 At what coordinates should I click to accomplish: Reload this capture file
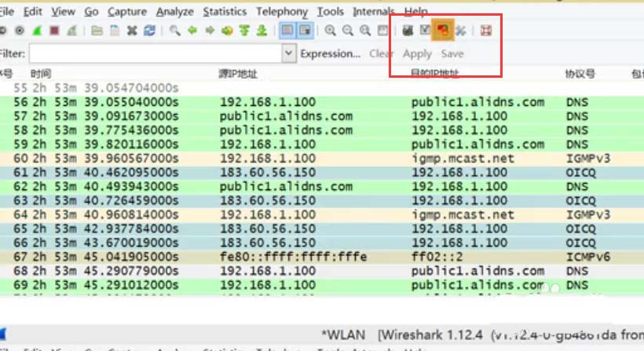click(149, 31)
